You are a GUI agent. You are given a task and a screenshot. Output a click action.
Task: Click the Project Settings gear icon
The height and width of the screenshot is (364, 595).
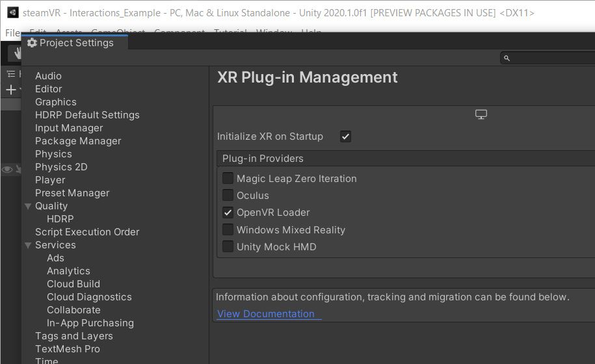tap(33, 43)
